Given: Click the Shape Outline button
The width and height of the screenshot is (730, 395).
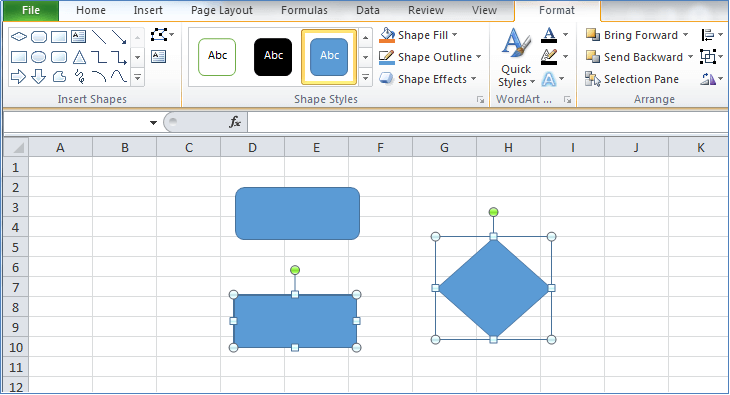Looking at the screenshot, I should (x=425, y=57).
